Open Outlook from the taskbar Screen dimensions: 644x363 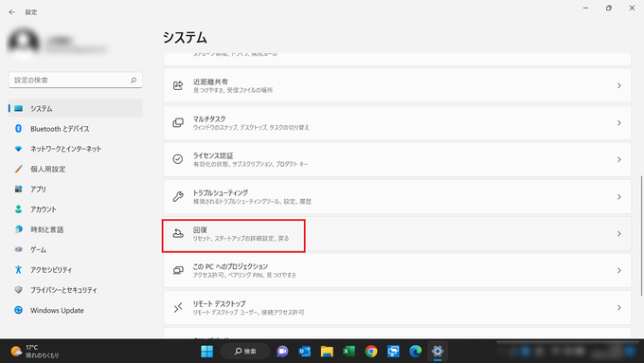[x=304, y=351]
